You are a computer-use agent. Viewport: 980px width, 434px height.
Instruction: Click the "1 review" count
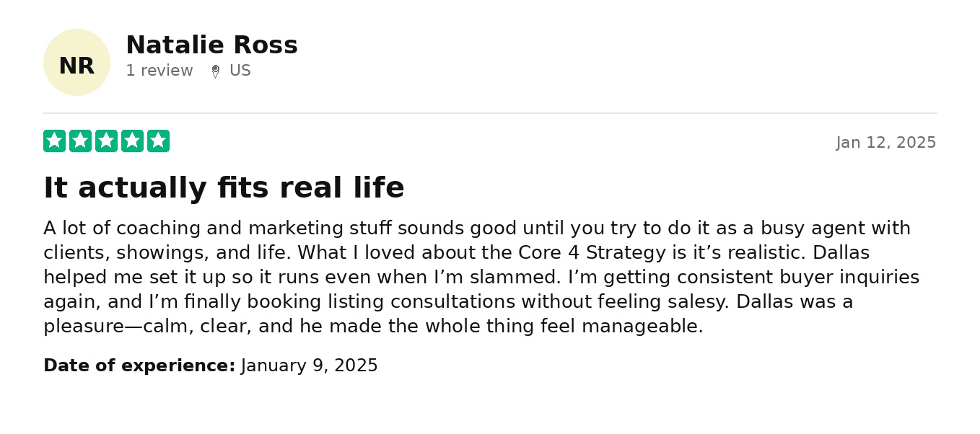pos(159,71)
